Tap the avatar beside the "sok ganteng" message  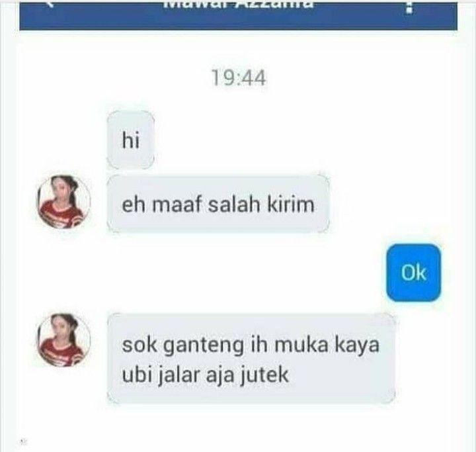pyautogui.click(x=63, y=340)
